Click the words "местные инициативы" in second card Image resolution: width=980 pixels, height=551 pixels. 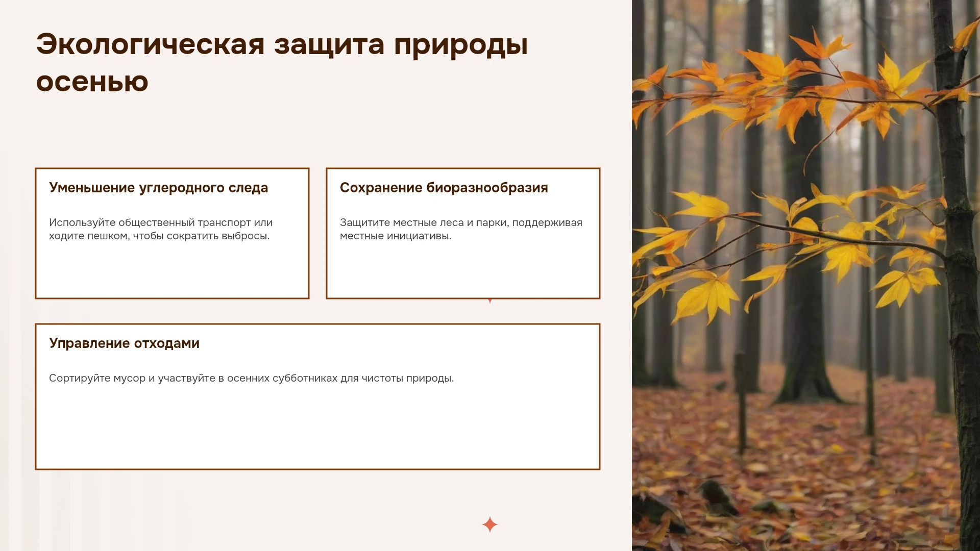coord(396,236)
